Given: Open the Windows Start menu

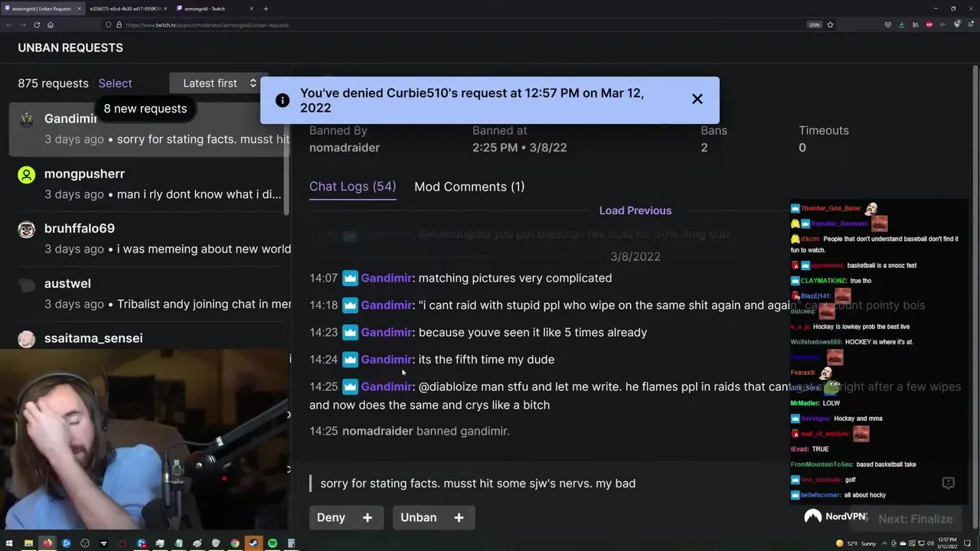Looking at the screenshot, I should point(9,543).
